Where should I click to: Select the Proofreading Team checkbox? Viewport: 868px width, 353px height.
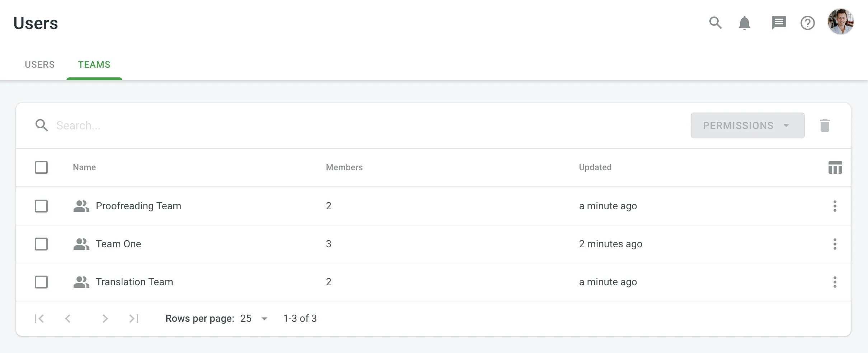pos(41,206)
